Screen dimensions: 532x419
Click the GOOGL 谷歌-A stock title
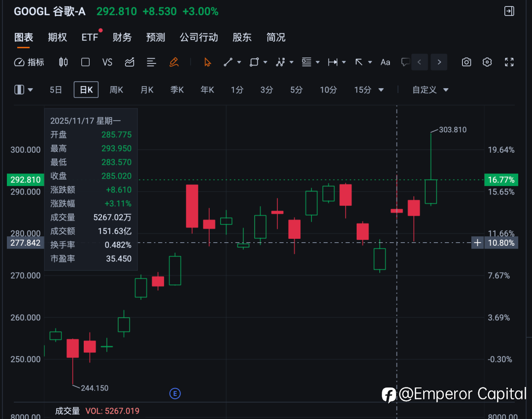pyautogui.click(x=50, y=11)
